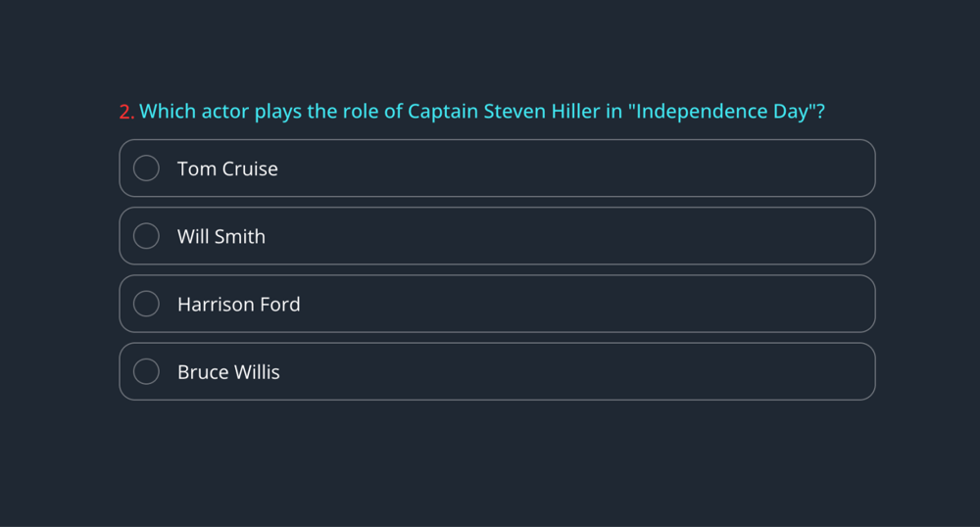Click the question text about Captain Steven Hiller
The height and width of the screenshot is (527, 980).
click(481, 112)
